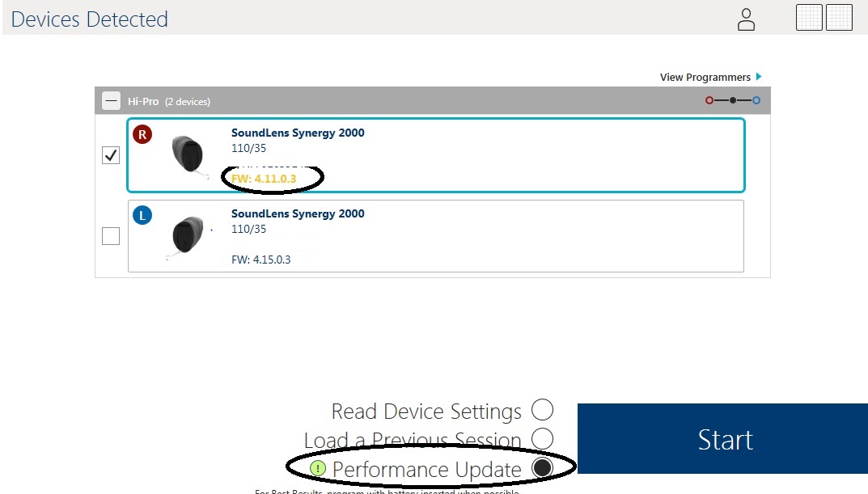Viewport: 868px width, 494px height.
Task: Expand the View Programmers arrow
Action: tap(759, 76)
